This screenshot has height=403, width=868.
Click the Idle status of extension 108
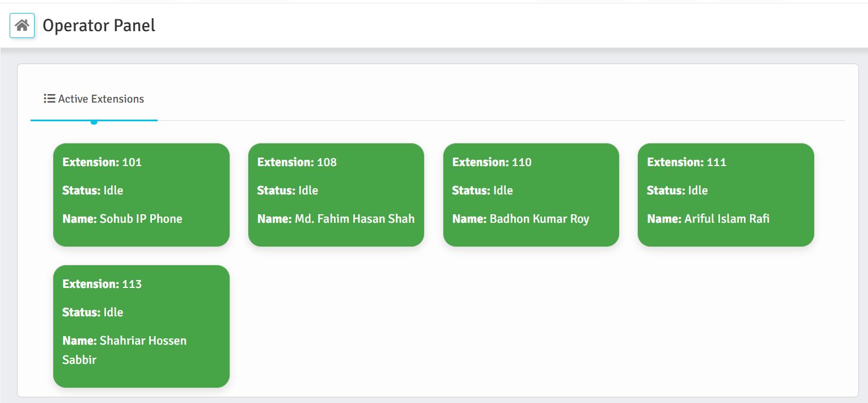308,190
